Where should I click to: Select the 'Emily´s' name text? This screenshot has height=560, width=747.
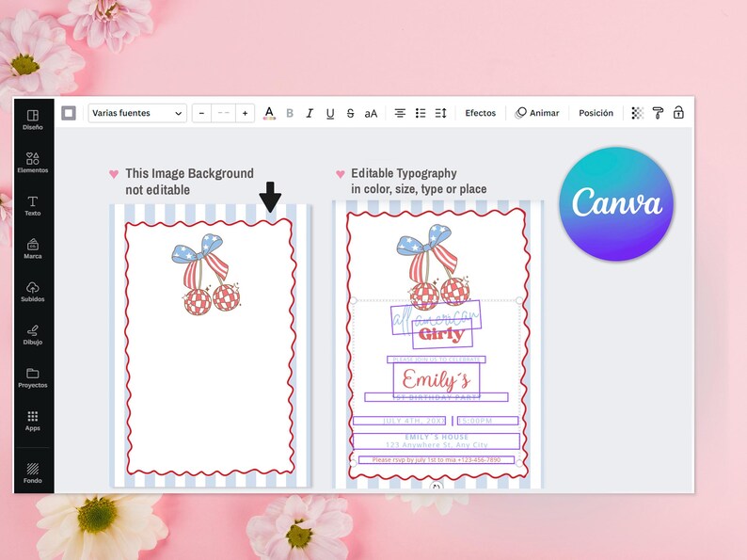point(437,379)
